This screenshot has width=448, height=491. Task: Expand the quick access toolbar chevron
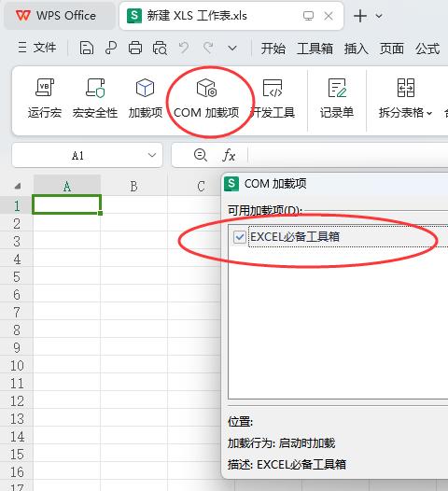click(x=232, y=49)
